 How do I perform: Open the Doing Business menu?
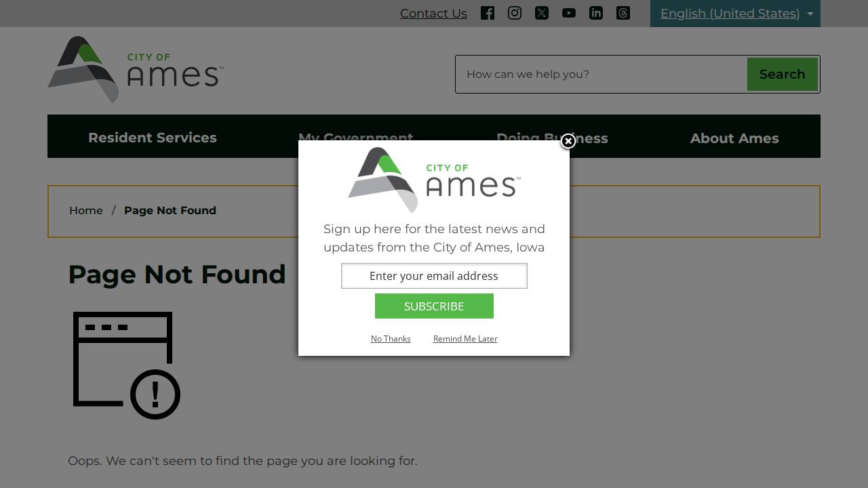[552, 138]
